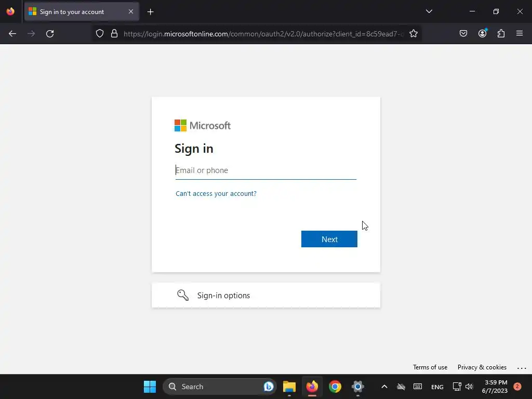List all tabs with the chevron
532x399 pixels.
[429, 11]
